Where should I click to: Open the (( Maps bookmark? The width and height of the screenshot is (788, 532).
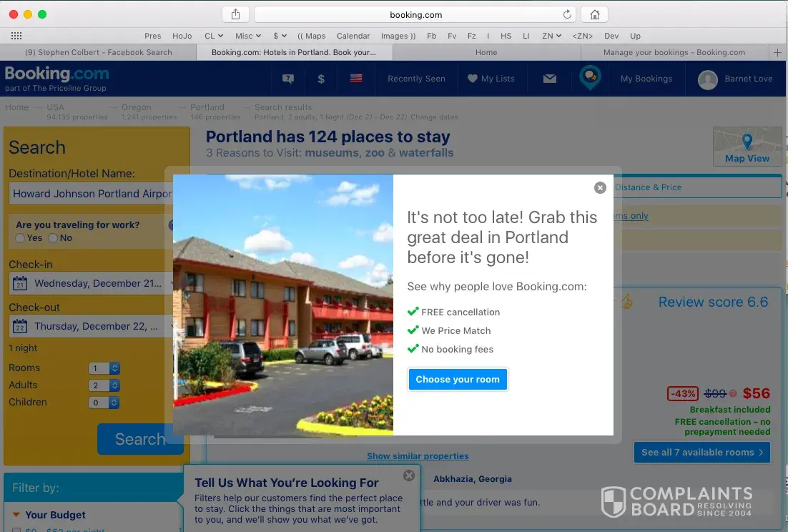click(x=312, y=36)
